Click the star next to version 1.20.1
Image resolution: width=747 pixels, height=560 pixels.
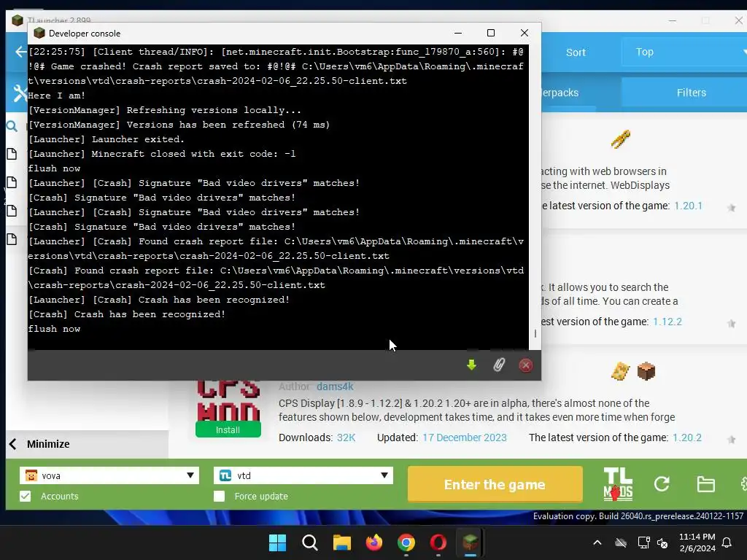pyautogui.click(x=731, y=208)
